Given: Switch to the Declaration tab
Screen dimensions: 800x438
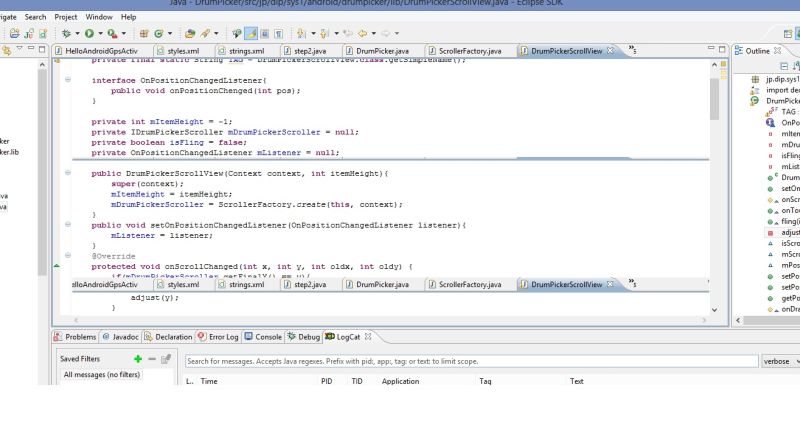Looking at the screenshot, I should pos(169,336).
